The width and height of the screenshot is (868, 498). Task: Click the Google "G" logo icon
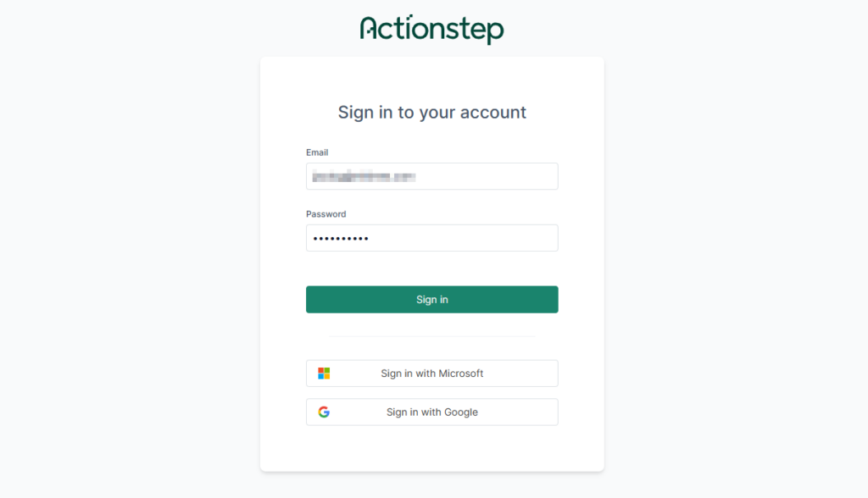(324, 412)
